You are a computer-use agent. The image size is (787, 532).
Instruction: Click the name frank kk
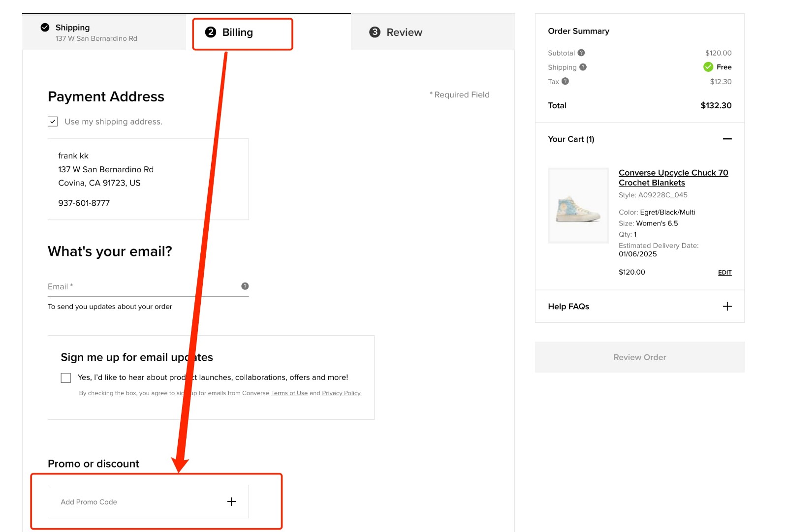[x=73, y=156]
